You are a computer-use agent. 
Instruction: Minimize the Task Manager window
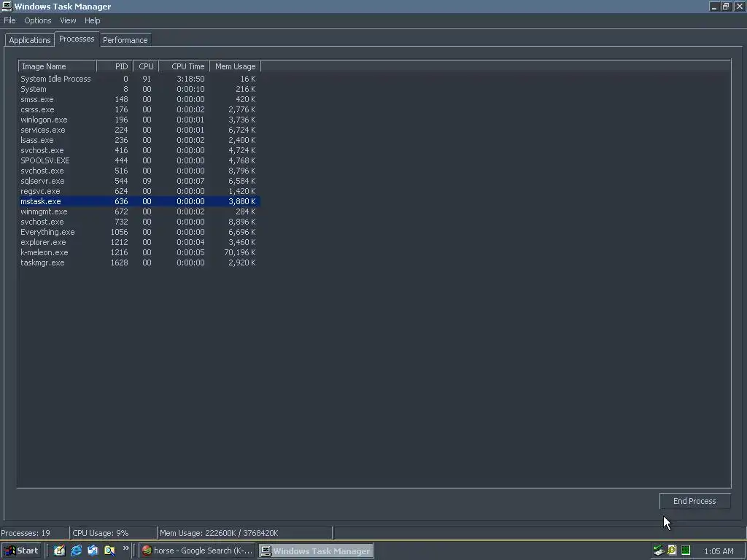(x=713, y=6)
